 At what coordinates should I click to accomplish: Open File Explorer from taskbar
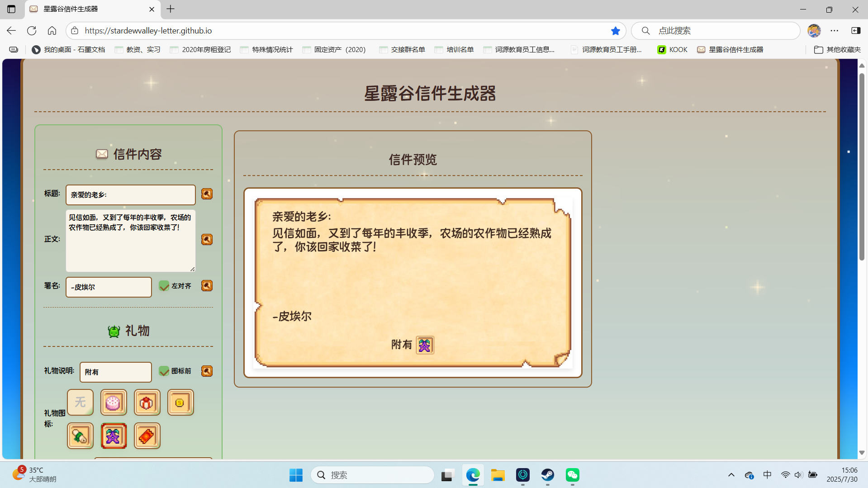(498, 475)
